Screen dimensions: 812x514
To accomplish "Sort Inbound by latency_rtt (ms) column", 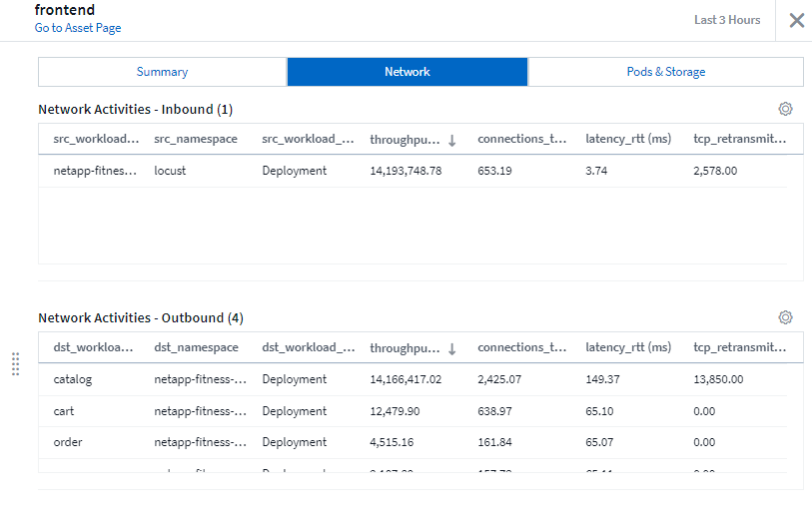I will pyautogui.click(x=627, y=140).
